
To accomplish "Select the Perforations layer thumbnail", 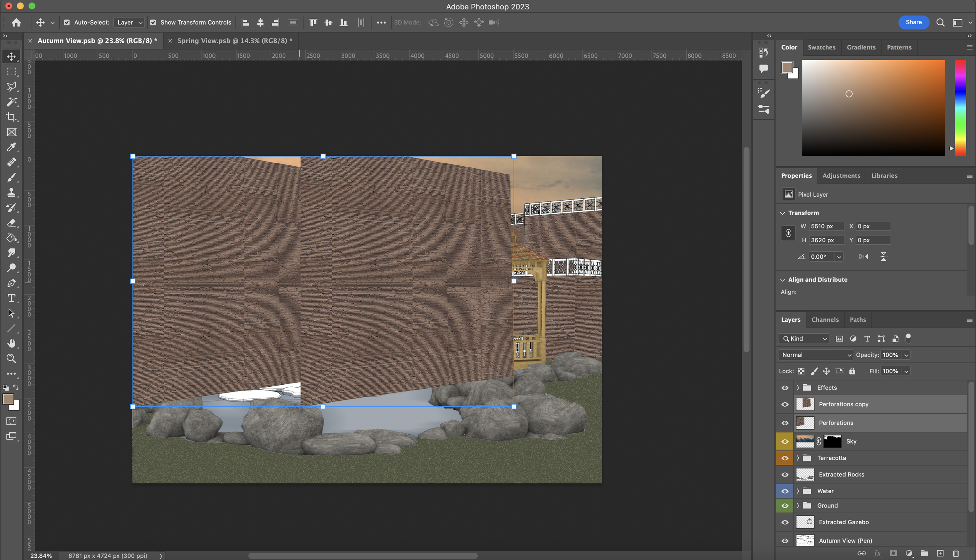I will pyautogui.click(x=805, y=423).
